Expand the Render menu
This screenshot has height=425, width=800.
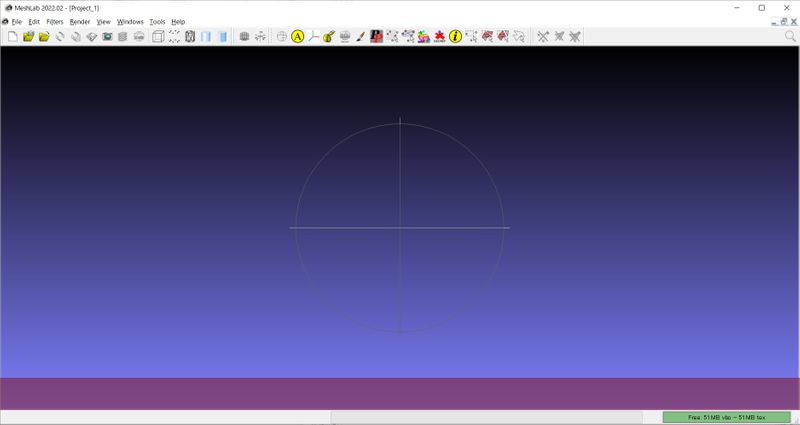(x=80, y=21)
